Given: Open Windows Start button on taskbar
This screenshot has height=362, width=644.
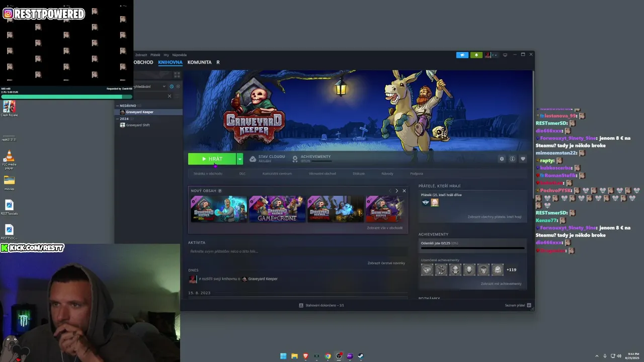Looking at the screenshot, I should (x=283, y=356).
